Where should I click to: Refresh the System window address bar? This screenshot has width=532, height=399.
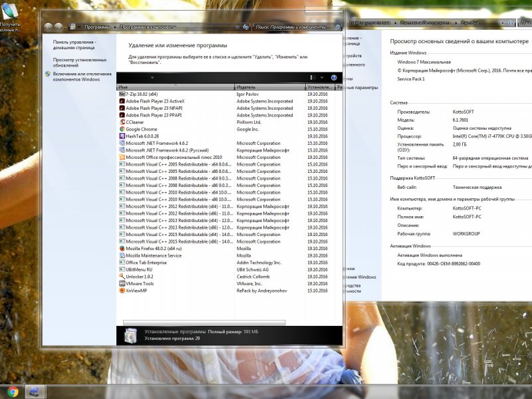[511, 23]
